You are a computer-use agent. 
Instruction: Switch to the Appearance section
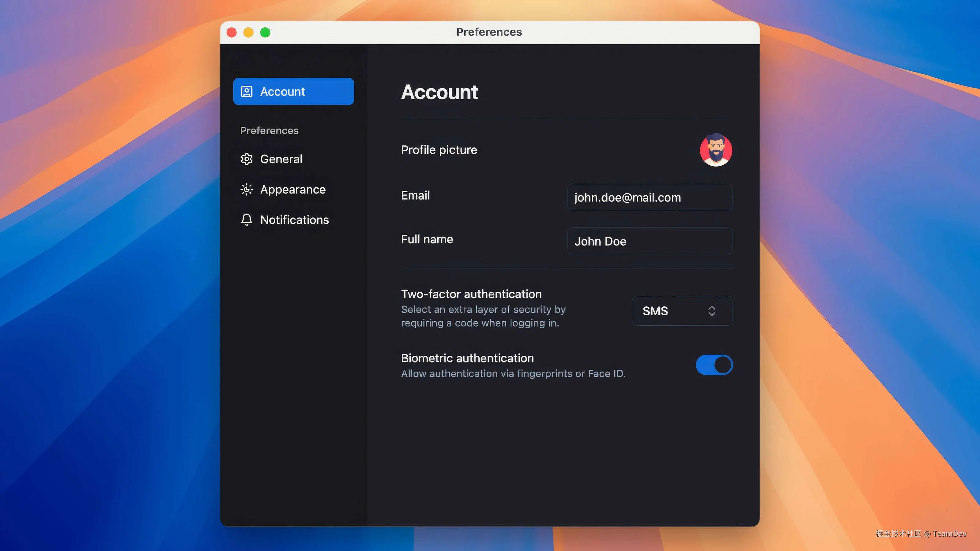(x=292, y=189)
